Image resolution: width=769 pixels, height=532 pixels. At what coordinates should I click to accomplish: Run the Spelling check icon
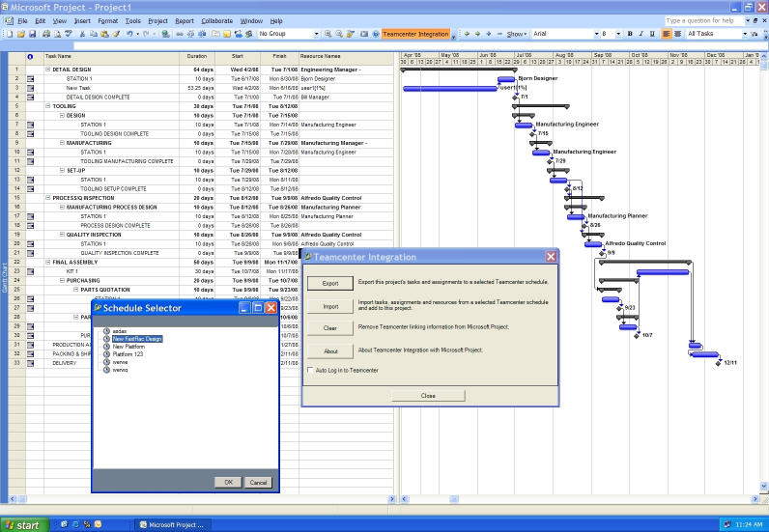(x=69, y=34)
